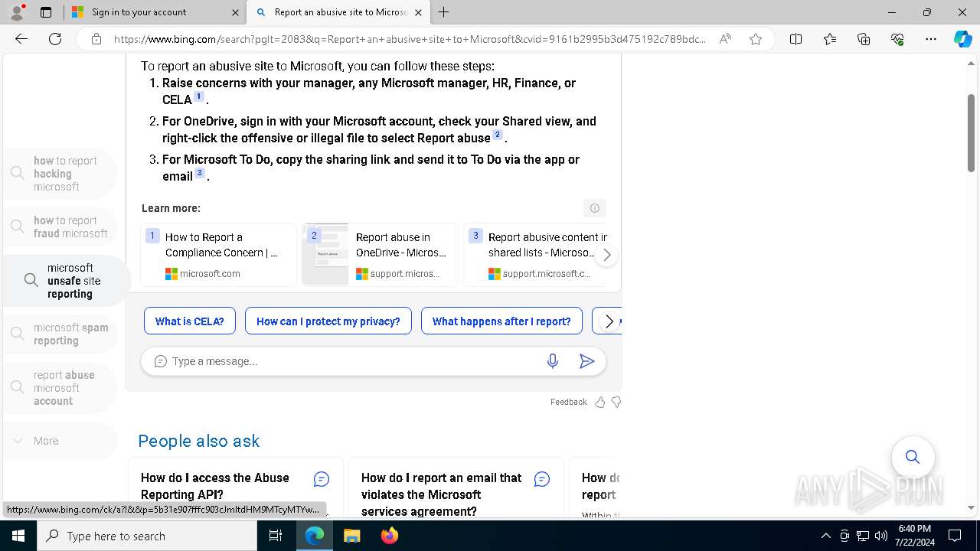Click How can I protect my privacy?
Image resolution: width=980 pixels, height=551 pixels.
click(x=328, y=321)
